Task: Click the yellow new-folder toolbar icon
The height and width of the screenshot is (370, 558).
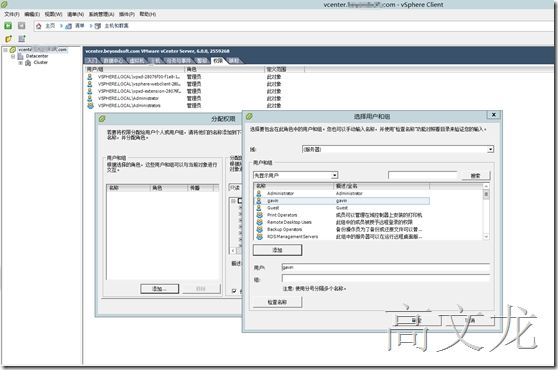Action: [x=8, y=38]
